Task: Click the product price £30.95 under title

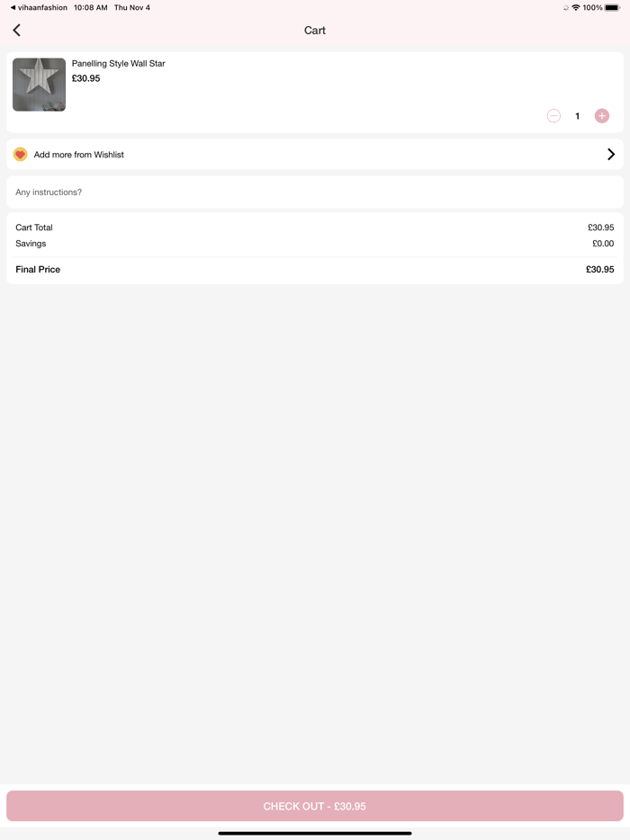Action: [86, 78]
